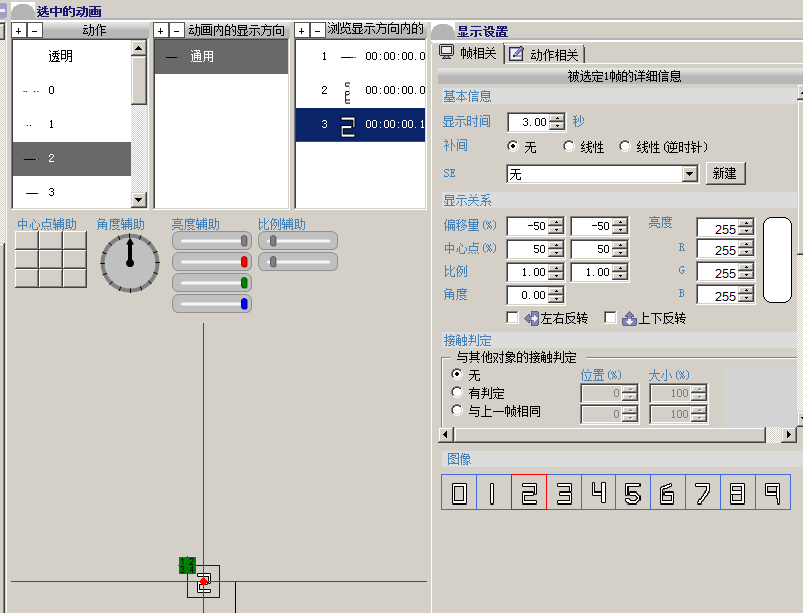Click the 显示时间 input field
The image size is (803, 613).
click(529, 122)
